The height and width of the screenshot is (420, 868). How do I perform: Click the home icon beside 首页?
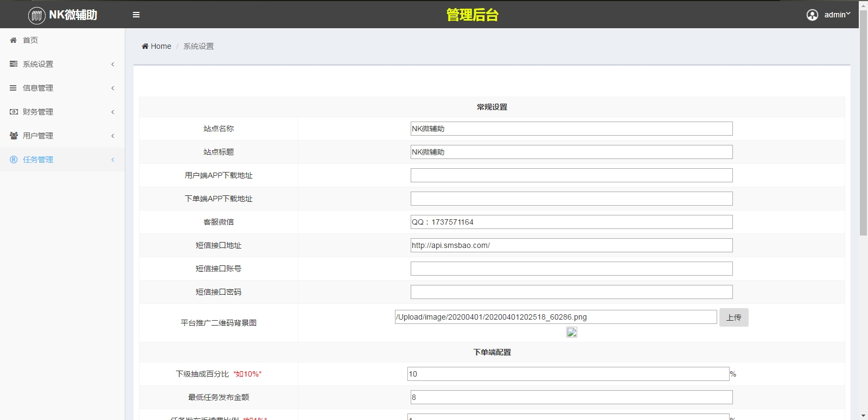point(14,40)
